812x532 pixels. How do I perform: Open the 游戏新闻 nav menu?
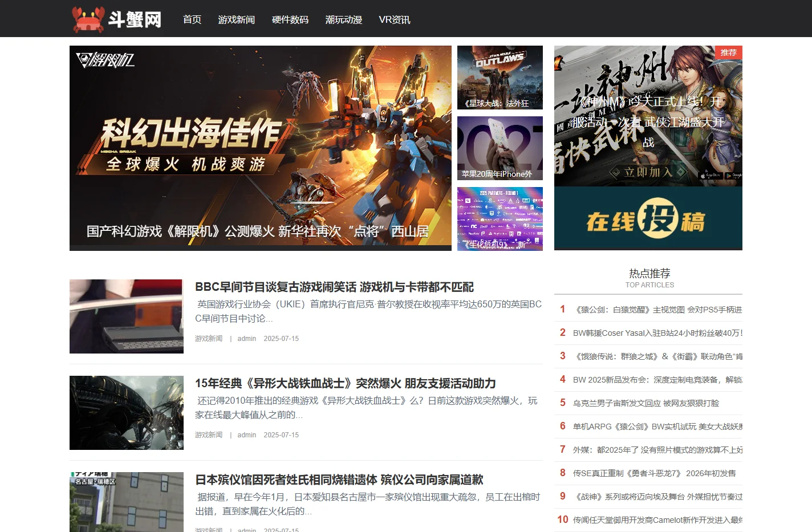pos(237,19)
